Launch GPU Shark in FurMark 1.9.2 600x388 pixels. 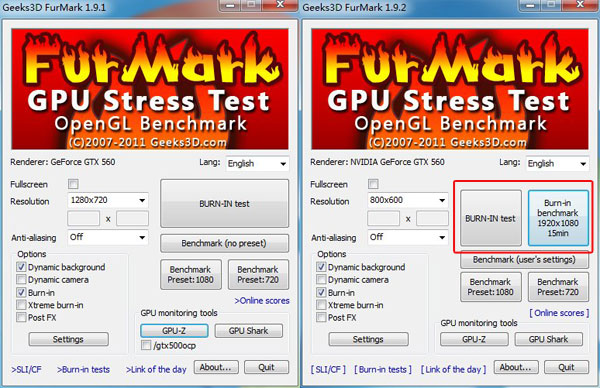[549, 339]
